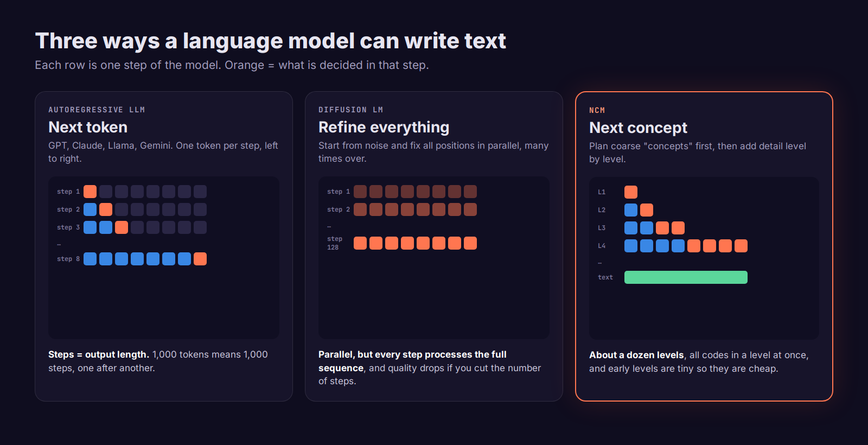Select the "step 128" row label
This screenshot has height=445, width=868.
coord(335,243)
